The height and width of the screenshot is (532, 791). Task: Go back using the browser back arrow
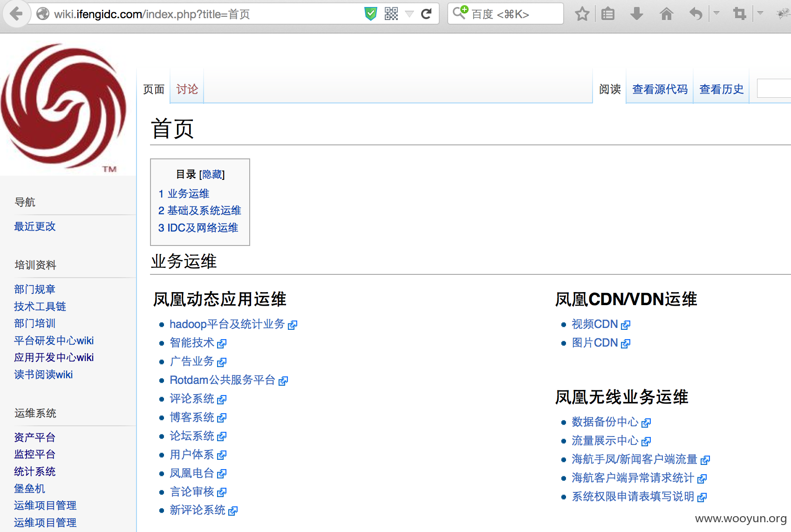(x=16, y=14)
